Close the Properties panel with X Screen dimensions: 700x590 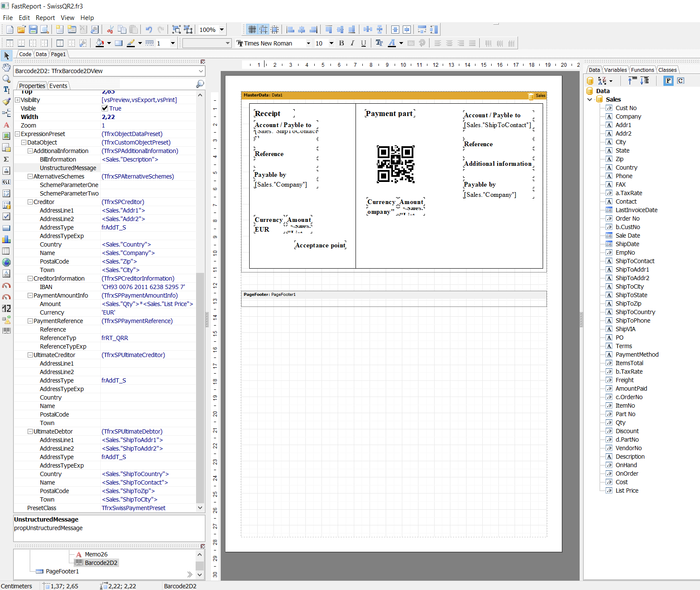[x=203, y=62]
